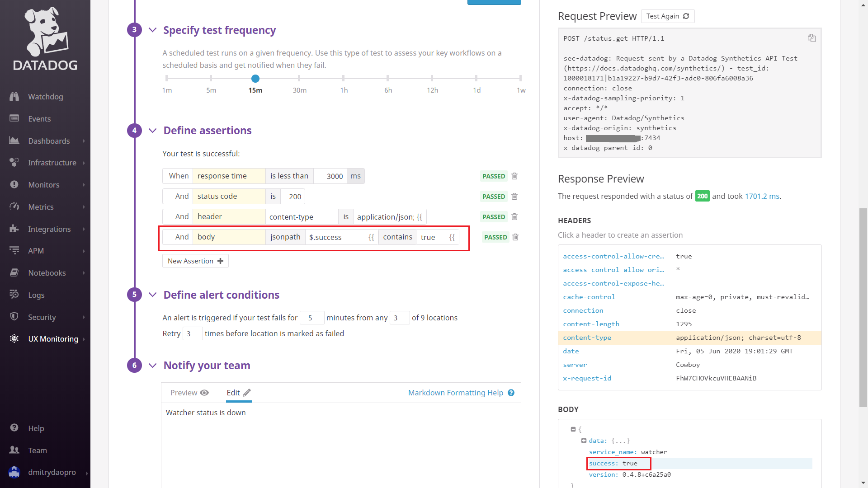Viewport: 868px width, 488px height.
Task: Insert variable into jsonpath field
Action: click(372, 237)
